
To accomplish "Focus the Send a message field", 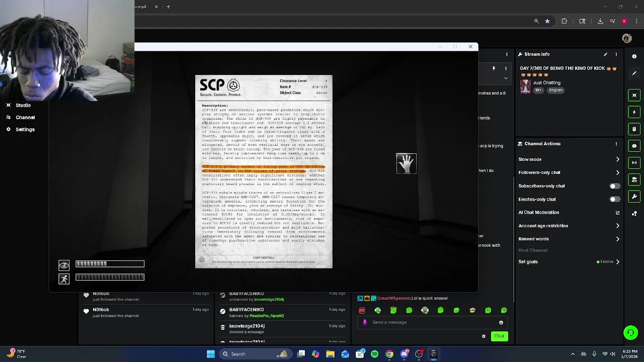I will pos(433,322).
